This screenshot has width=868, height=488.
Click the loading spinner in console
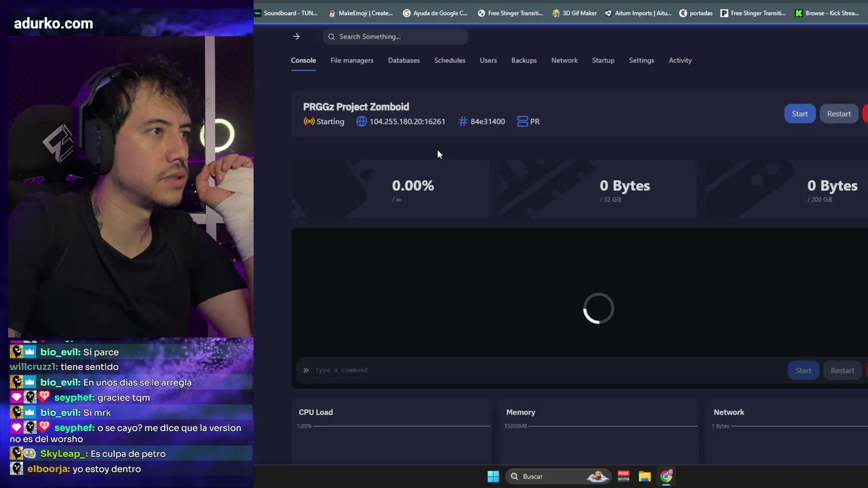[x=598, y=308]
